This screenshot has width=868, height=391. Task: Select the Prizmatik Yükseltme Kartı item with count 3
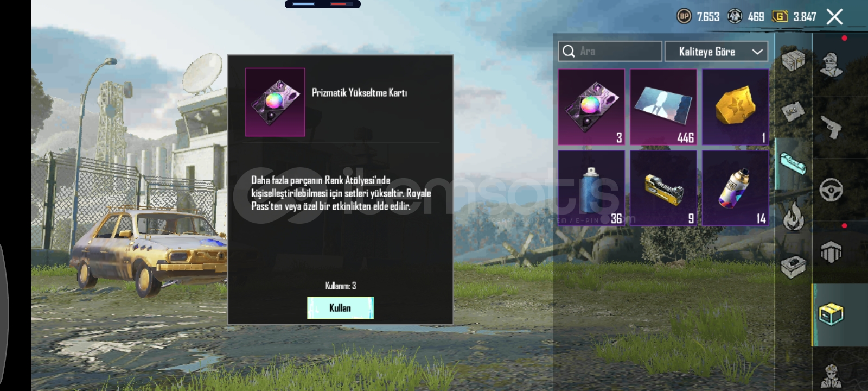pos(591,107)
